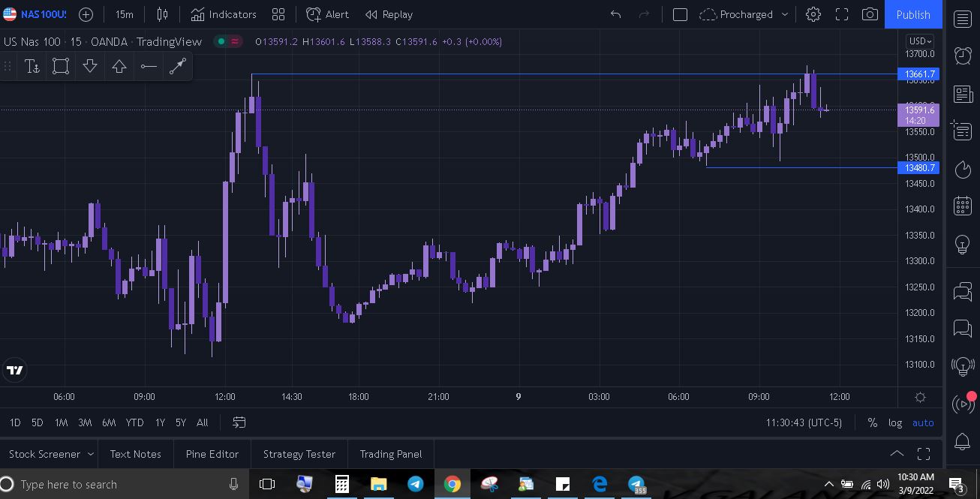This screenshot has height=499, width=980.
Task: Set the 5D date range
Action: [37, 422]
